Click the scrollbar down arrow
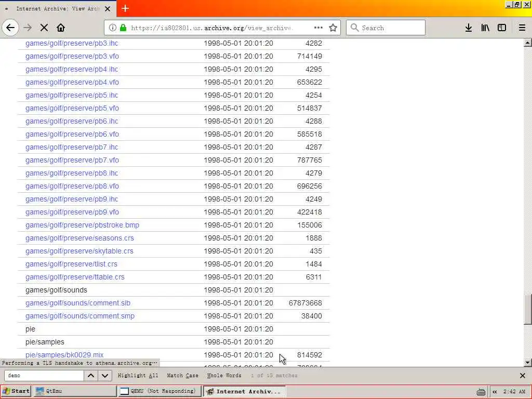 [528, 362]
